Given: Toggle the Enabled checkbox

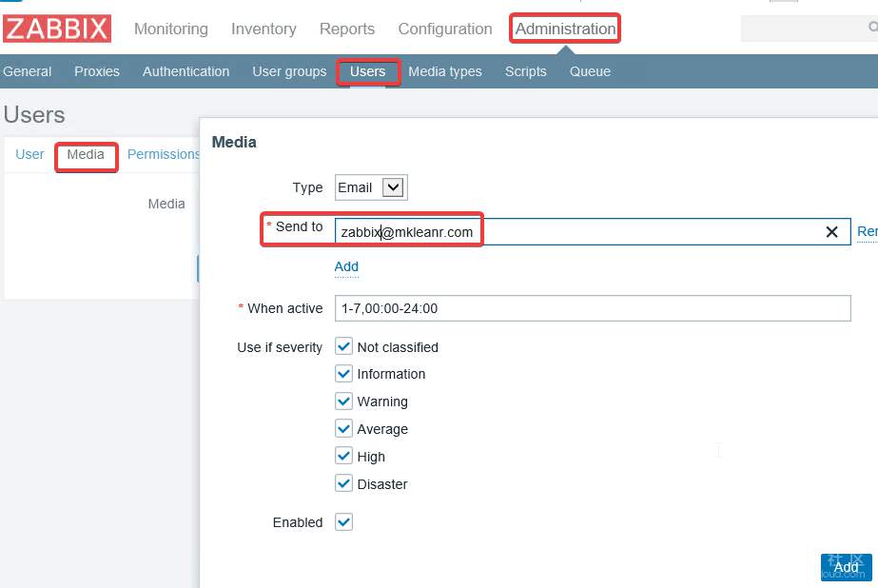Looking at the screenshot, I should tap(343, 522).
